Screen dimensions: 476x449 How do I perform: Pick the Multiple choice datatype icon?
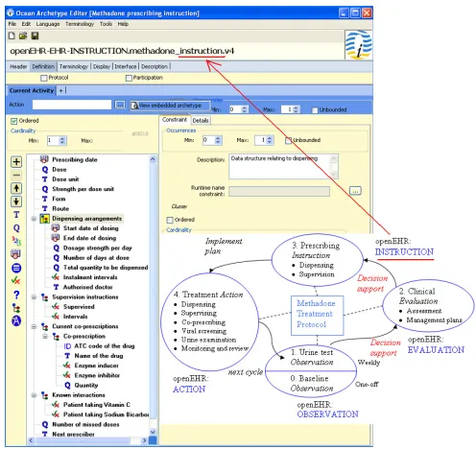pos(16,268)
